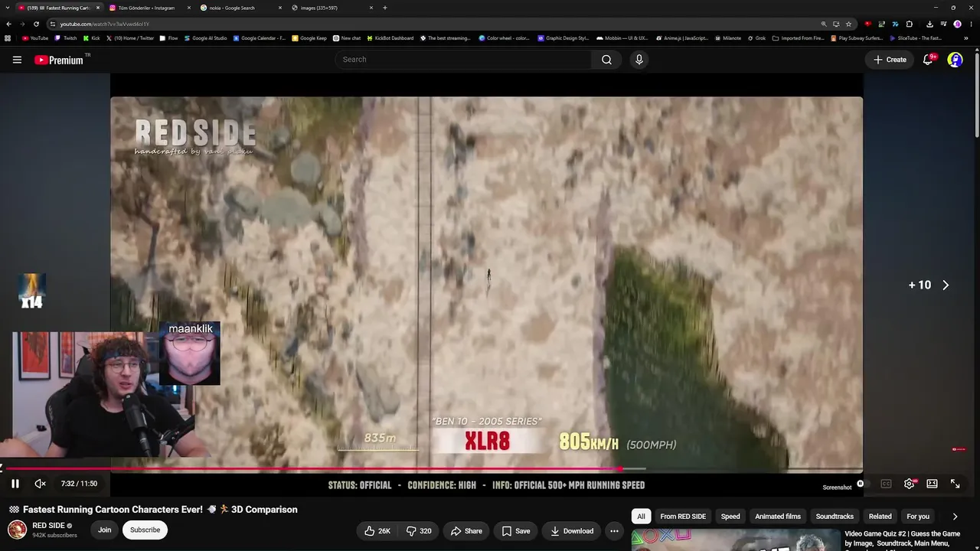980x551 pixels.
Task: Enter fullscreen mode
Action: (x=955, y=484)
